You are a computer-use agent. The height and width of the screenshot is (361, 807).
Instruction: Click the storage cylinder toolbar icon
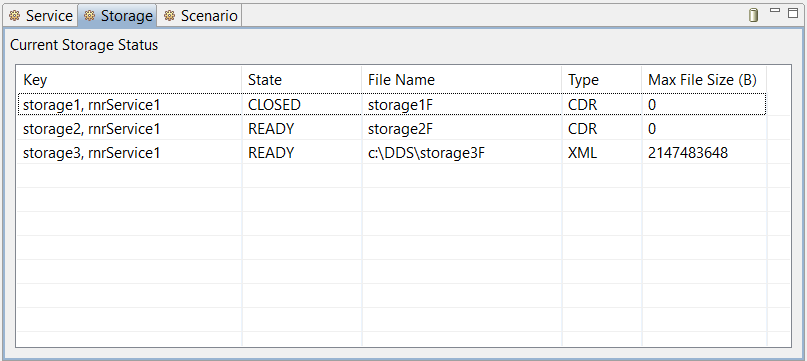click(753, 15)
